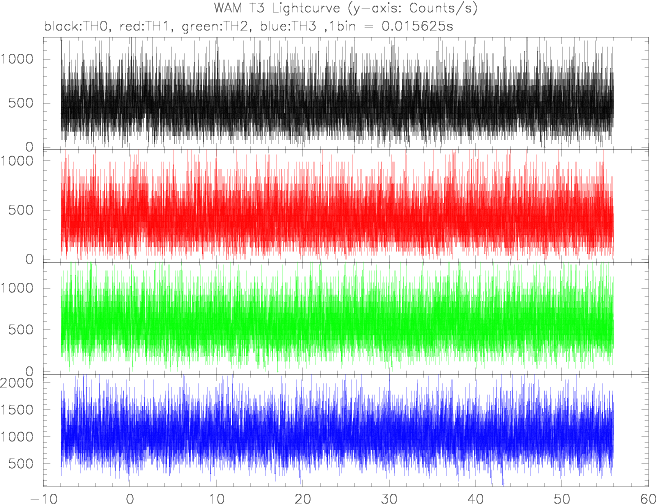
Task: Select the 500 label on the black panel
Action: point(21,103)
